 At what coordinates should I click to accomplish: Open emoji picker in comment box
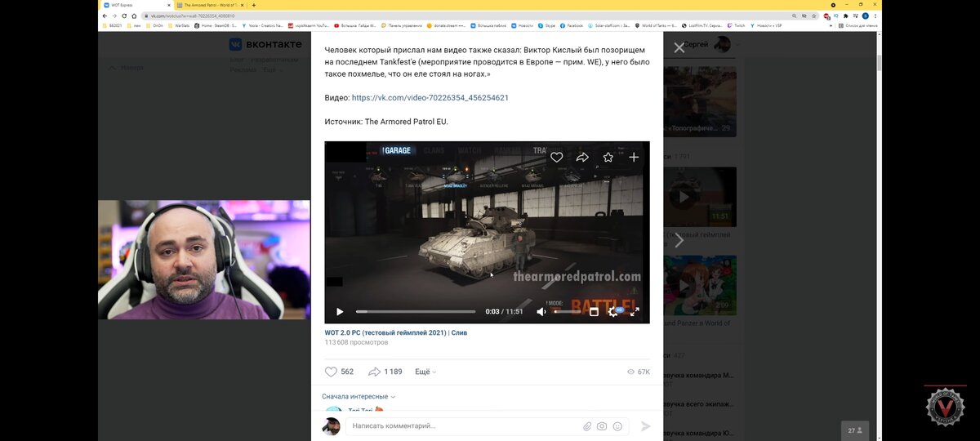coord(617,426)
